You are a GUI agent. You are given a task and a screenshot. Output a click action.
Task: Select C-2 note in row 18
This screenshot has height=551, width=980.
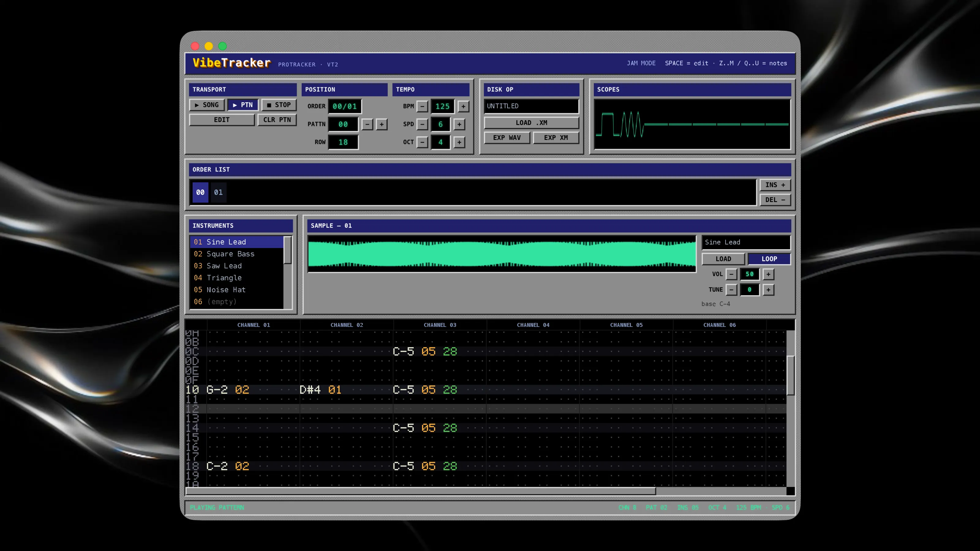[217, 466]
